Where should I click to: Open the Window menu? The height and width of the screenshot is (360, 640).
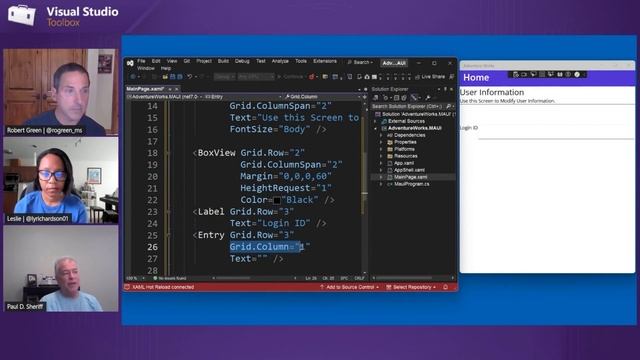tap(146, 68)
